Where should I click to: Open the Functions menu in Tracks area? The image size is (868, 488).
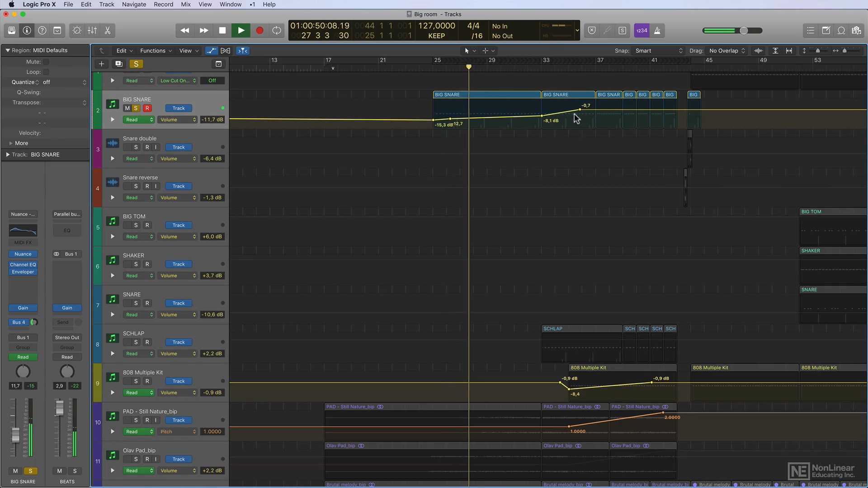tap(156, 51)
